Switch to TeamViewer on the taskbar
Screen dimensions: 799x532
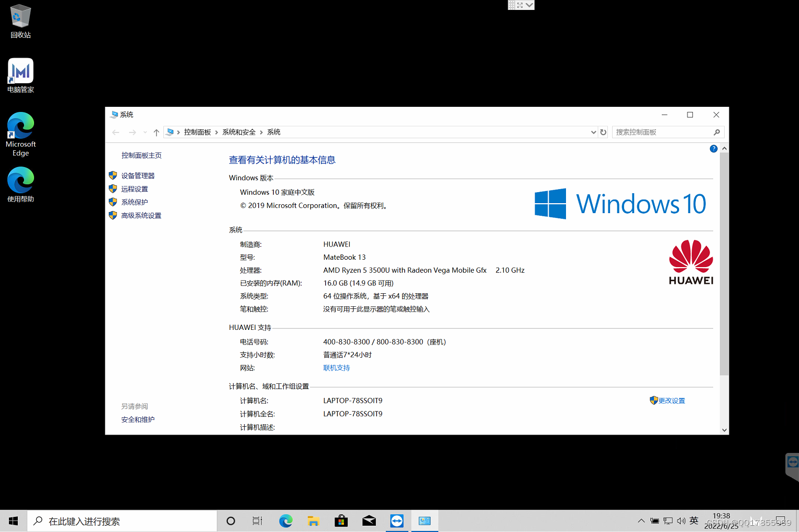coord(397,521)
